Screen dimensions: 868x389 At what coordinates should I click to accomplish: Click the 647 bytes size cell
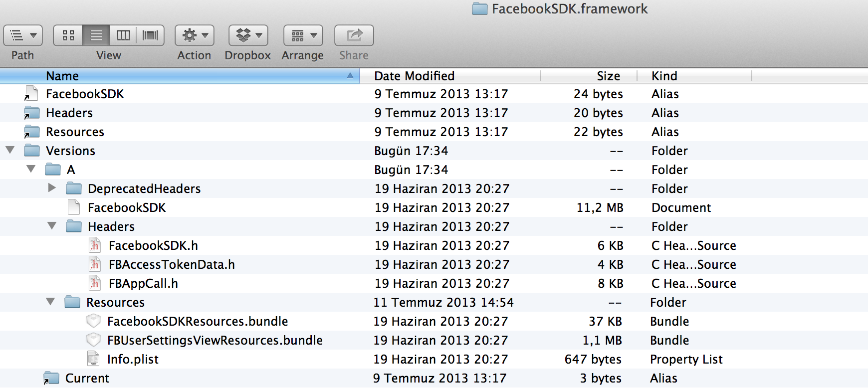point(593,359)
